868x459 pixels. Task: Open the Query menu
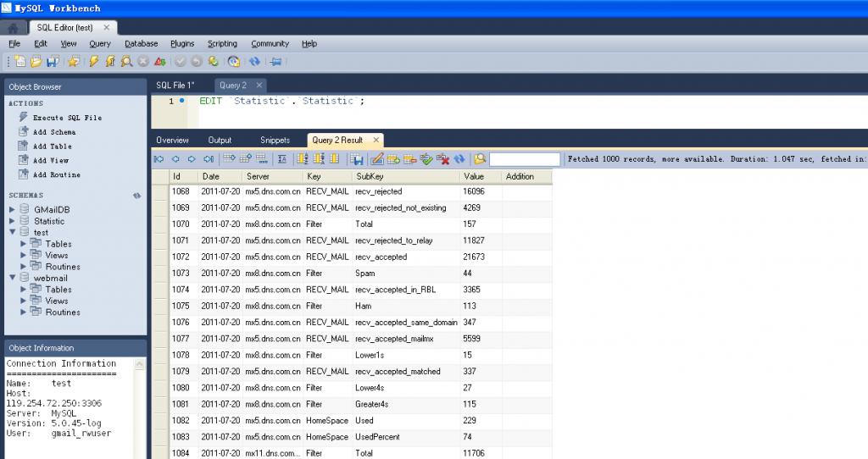100,44
